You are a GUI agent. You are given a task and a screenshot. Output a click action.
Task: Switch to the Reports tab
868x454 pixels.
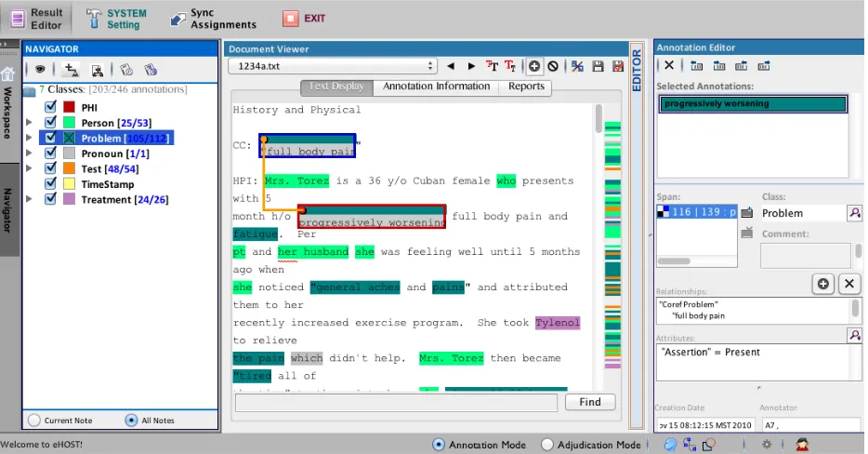tap(526, 87)
